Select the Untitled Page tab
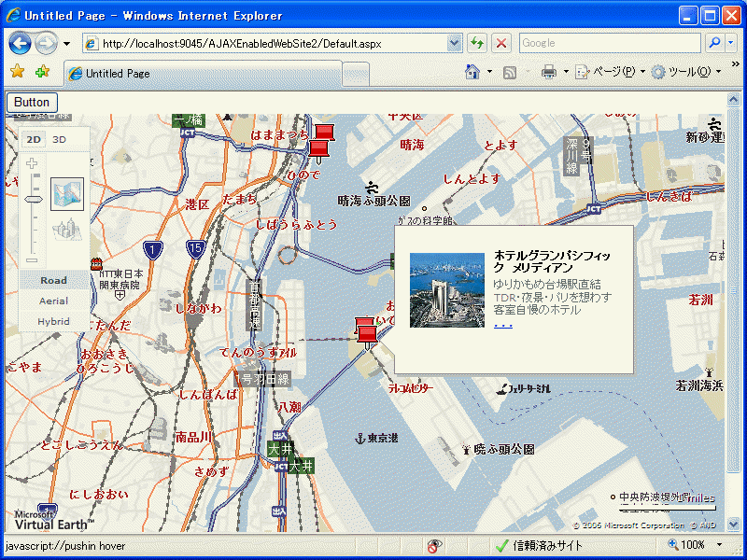The height and width of the screenshot is (560, 747). click(201, 74)
